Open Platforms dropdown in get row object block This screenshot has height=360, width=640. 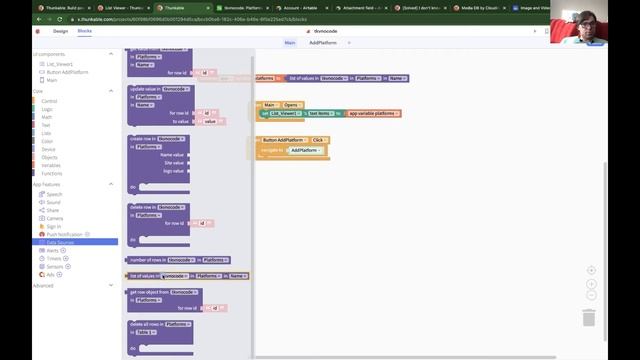tap(149, 300)
